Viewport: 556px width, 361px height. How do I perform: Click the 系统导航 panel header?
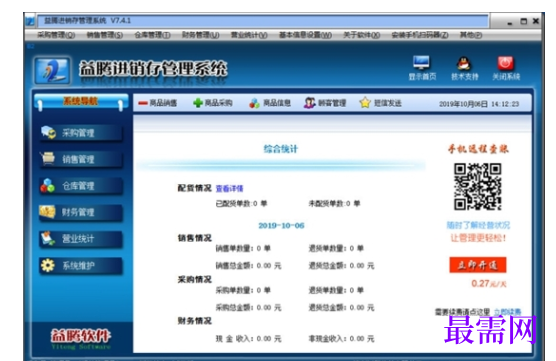[81, 102]
